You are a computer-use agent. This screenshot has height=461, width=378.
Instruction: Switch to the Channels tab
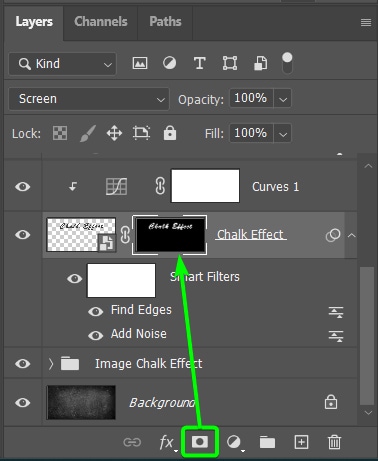[101, 22]
